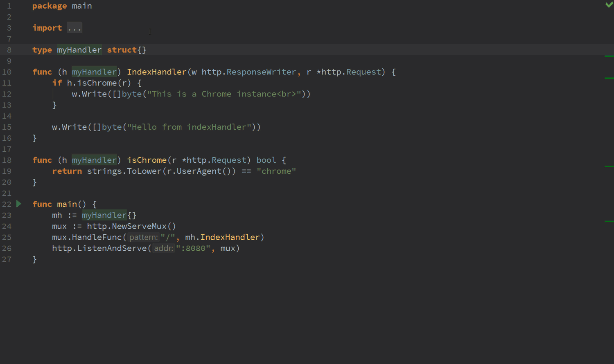This screenshot has width=614, height=364.
Task: Click 'mh.IndexHandler' argument on line 25
Action: (x=223, y=237)
